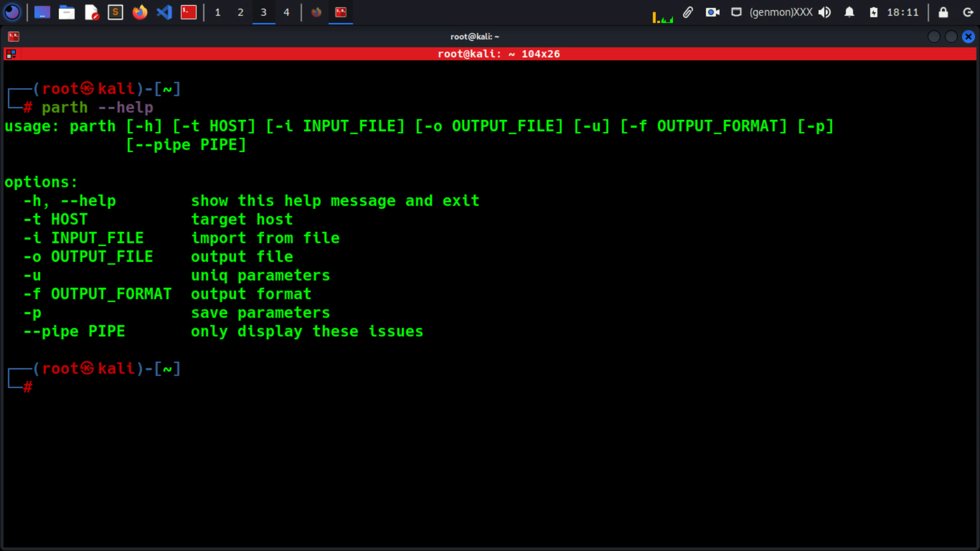Focus the Firefox window in the taskbar
The height and width of the screenshot is (551, 980).
click(x=316, y=12)
